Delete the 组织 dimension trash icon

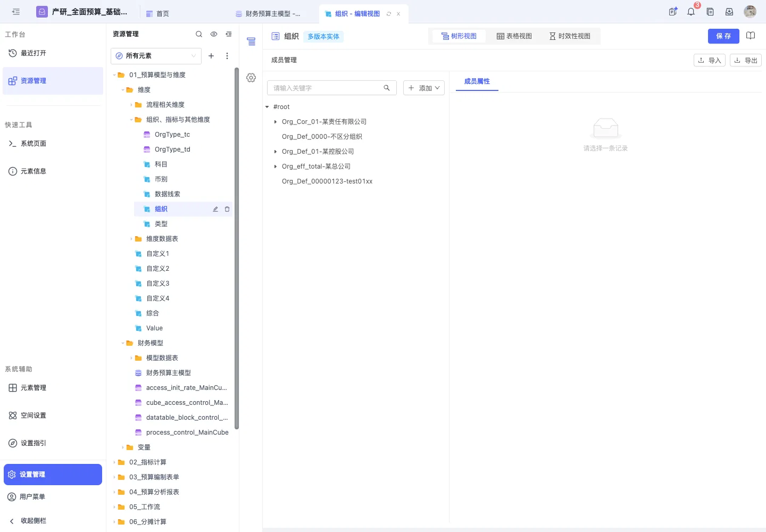point(227,209)
